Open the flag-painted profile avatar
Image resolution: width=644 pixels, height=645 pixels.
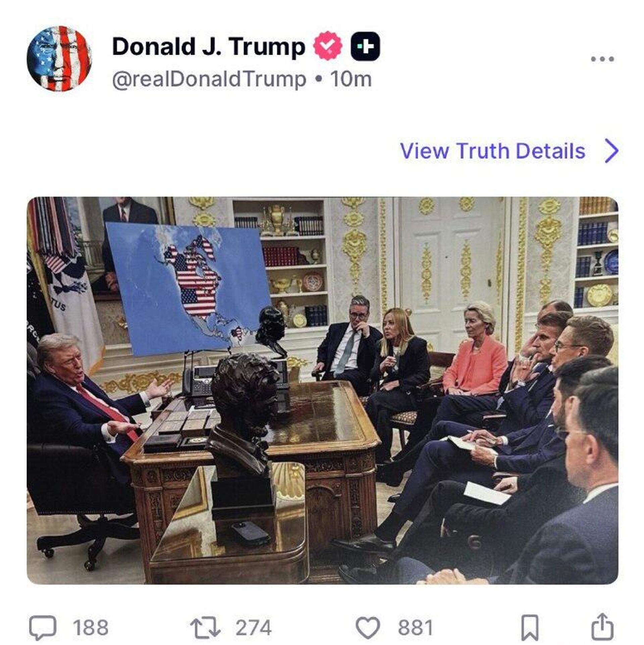tap(59, 59)
